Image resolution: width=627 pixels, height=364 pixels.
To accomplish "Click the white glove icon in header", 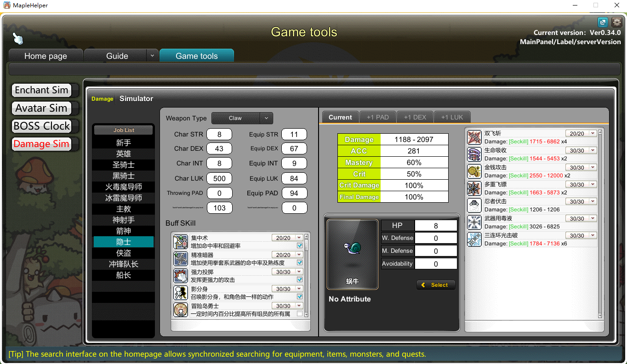I will [18, 39].
